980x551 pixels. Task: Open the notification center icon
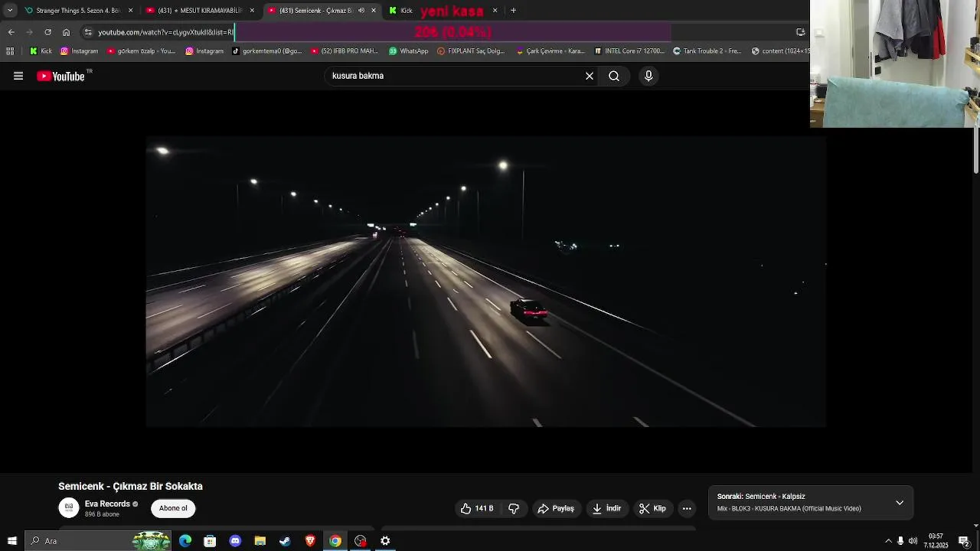point(964,541)
